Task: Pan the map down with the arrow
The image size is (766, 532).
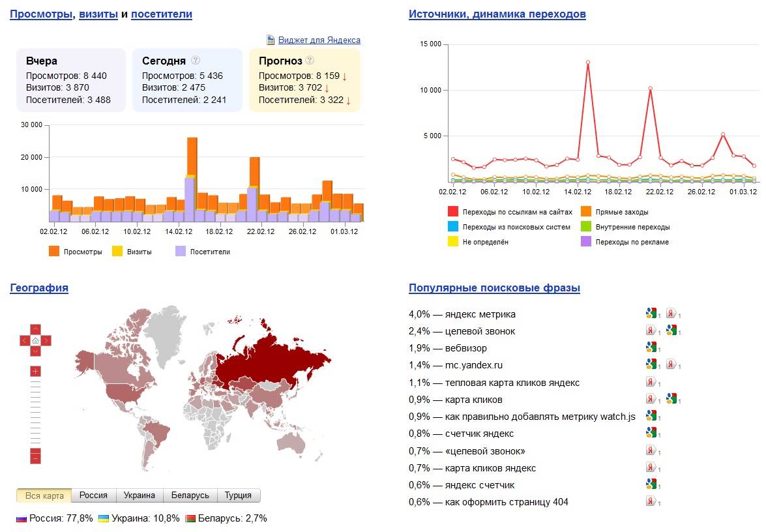Action: coord(35,351)
